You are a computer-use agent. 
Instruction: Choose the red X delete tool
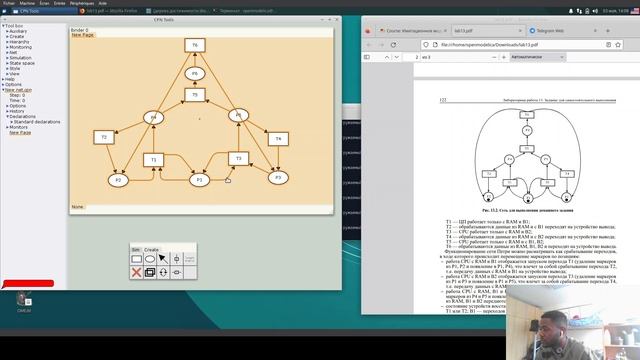(137, 272)
